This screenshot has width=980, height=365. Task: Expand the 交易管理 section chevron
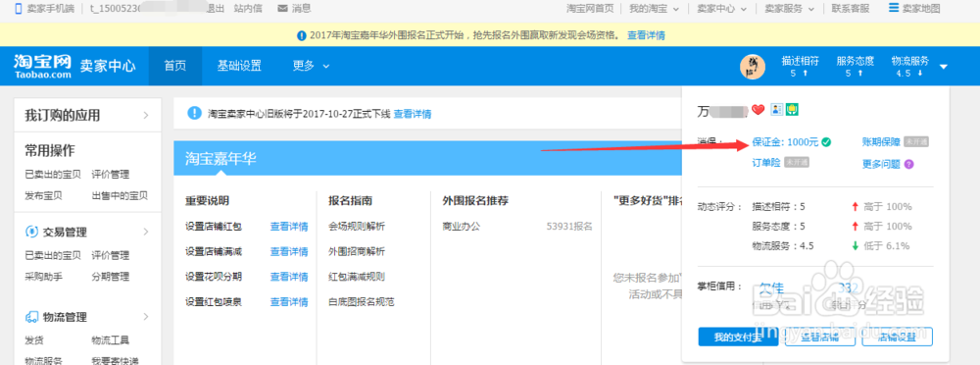click(x=146, y=232)
